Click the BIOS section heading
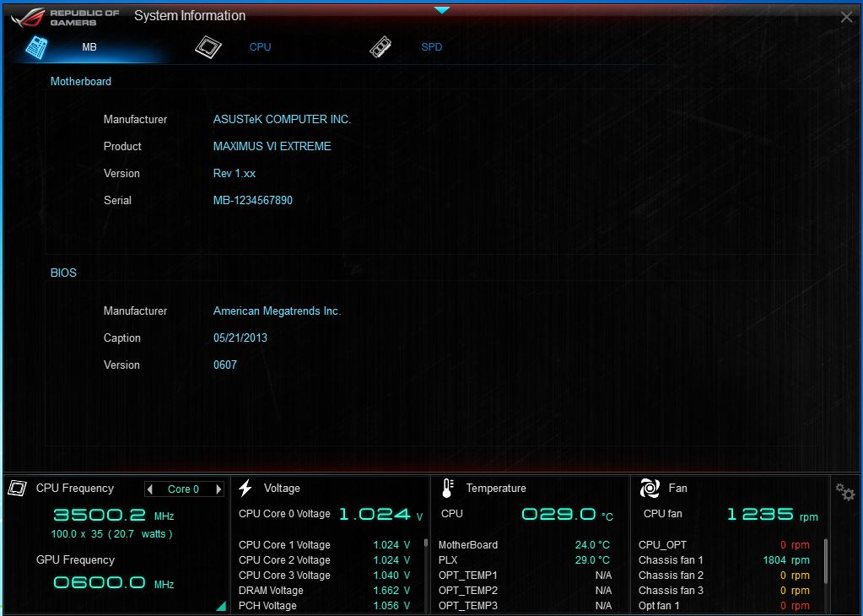The height and width of the screenshot is (616, 863). point(63,273)
